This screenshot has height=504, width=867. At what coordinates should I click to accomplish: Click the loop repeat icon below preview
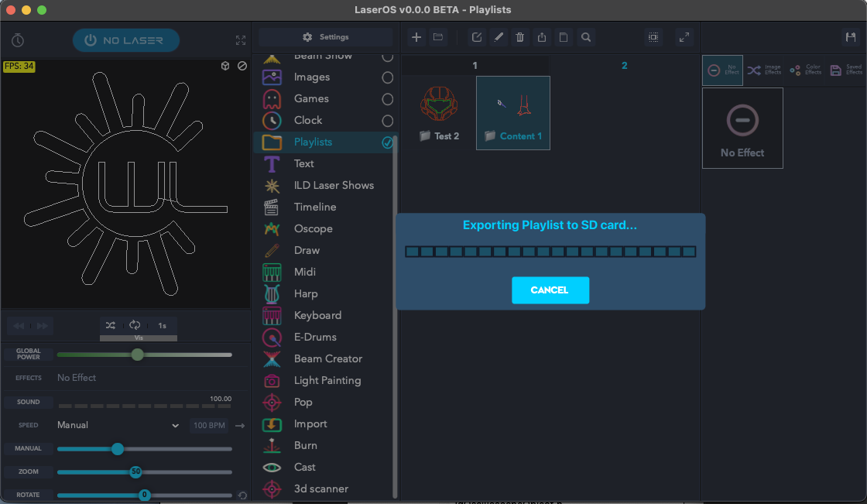135,325
